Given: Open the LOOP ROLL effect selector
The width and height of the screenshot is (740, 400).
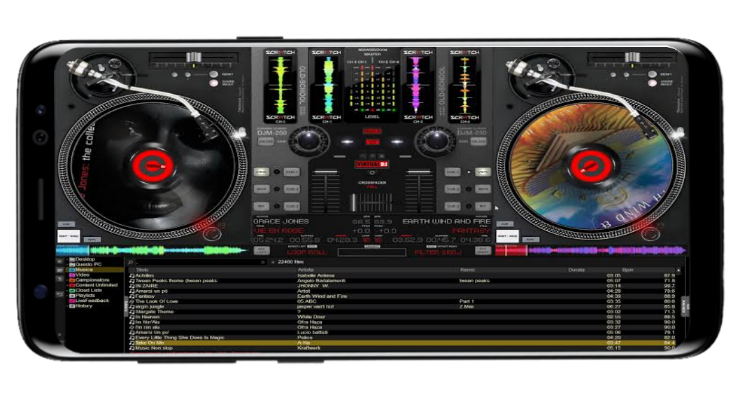Looking at the screenshot, I should pos(306,252).
